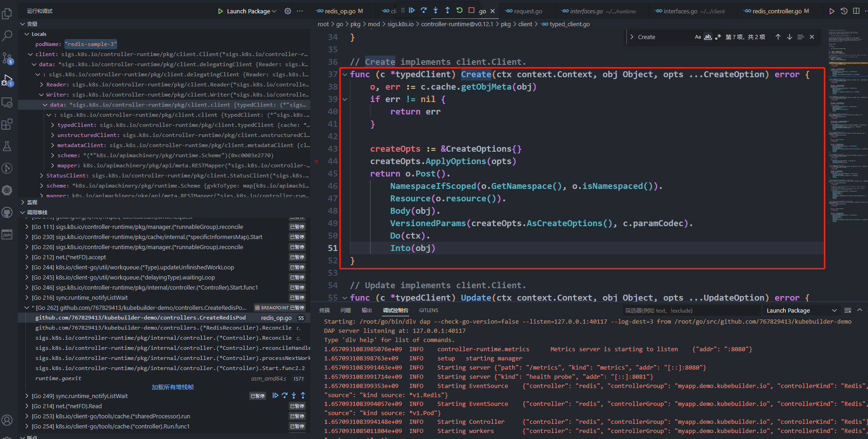The width and height of the screenshot is (868, 439).
Task: Click the debug console filter input
Action: (x=691, y=310)
